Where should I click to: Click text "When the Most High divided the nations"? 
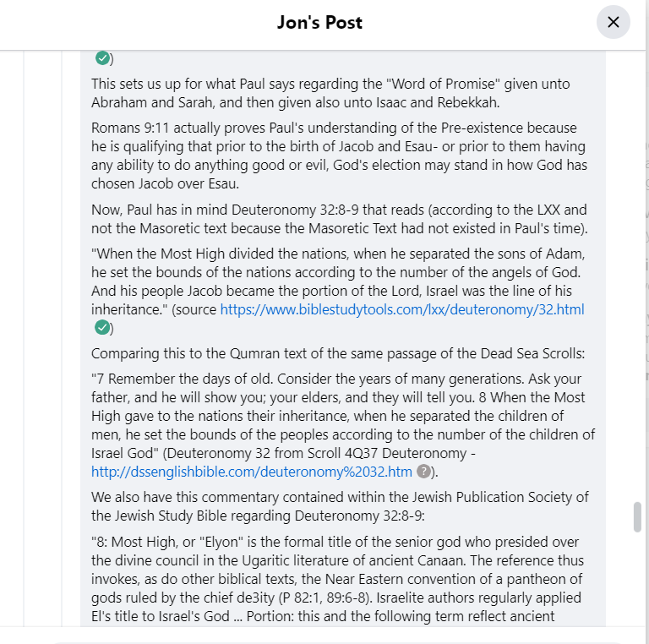click(x=222, y=254)
